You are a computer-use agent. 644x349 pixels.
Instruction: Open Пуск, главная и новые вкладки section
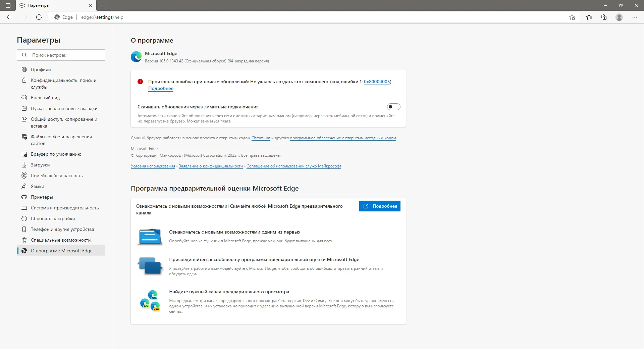pyautogui.click(x=61, y=108)
